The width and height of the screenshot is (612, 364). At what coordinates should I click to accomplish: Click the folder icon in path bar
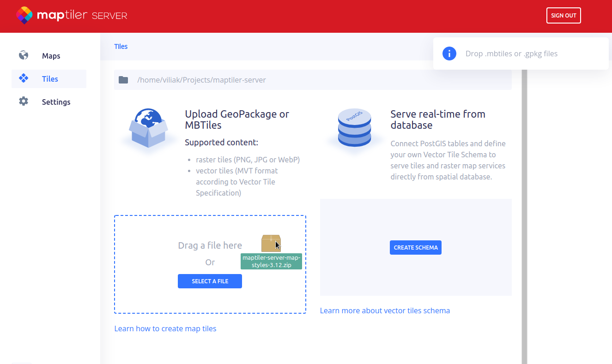coord(123,80)
